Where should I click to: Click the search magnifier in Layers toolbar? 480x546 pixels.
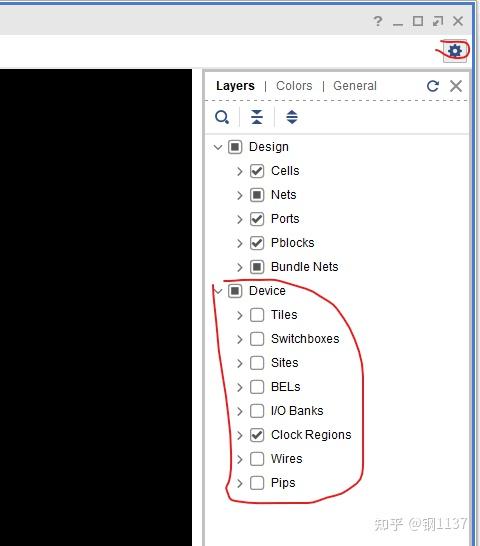coord(222,117)
